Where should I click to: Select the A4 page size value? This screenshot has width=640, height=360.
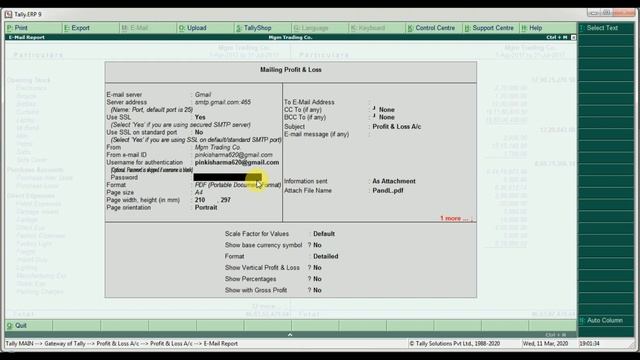tap(199, 192)
